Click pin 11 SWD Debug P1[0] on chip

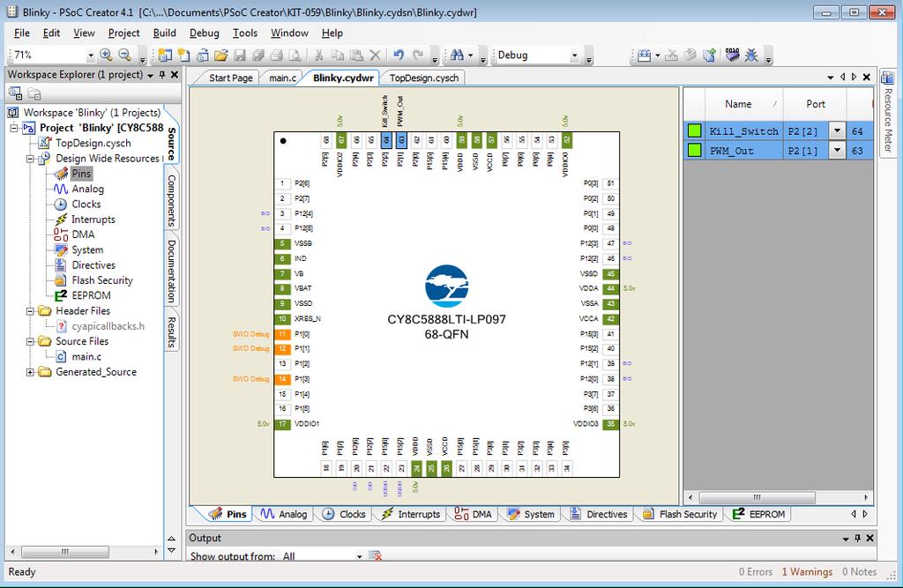(282, 333)
